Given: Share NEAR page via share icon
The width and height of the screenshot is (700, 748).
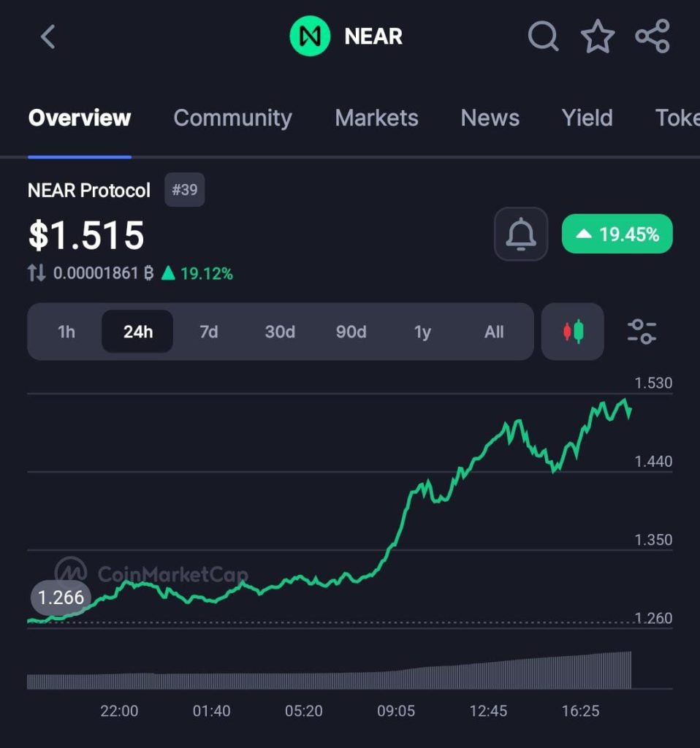Looking at the screenshot, I should click(653, 36).
